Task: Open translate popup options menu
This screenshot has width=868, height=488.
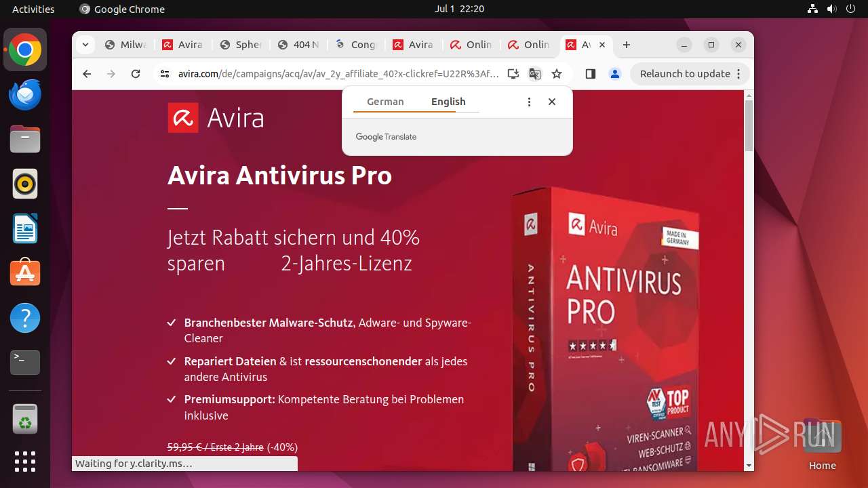Action: click(x=529, y=102)
